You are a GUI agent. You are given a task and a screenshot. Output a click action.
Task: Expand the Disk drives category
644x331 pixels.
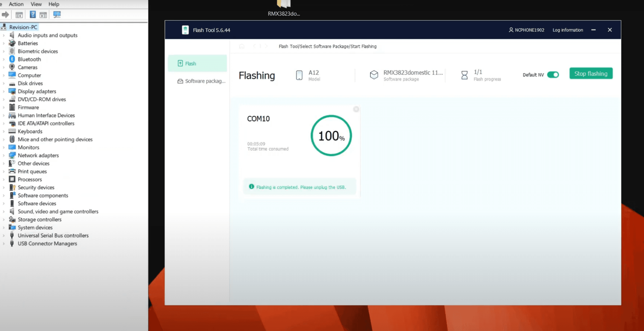tap(4, 83)
